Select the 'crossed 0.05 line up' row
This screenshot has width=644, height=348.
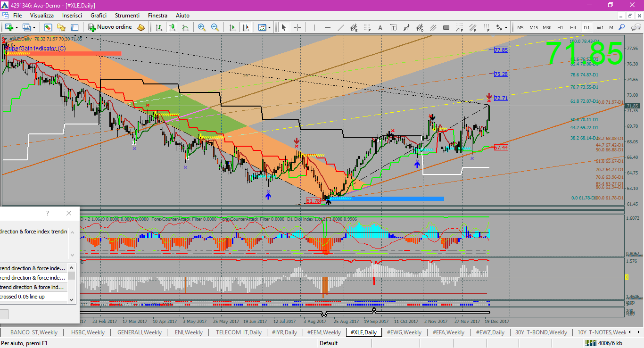point(33,297)
